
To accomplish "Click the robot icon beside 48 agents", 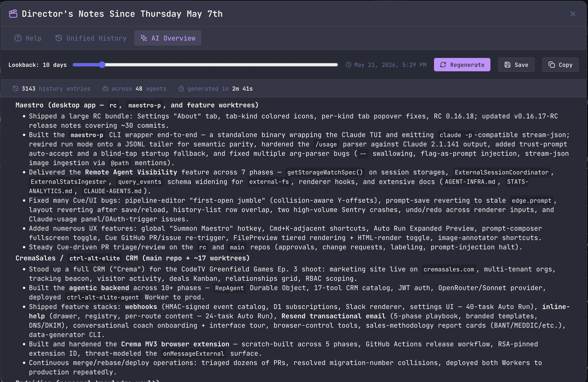I will [x=105, y=88].
